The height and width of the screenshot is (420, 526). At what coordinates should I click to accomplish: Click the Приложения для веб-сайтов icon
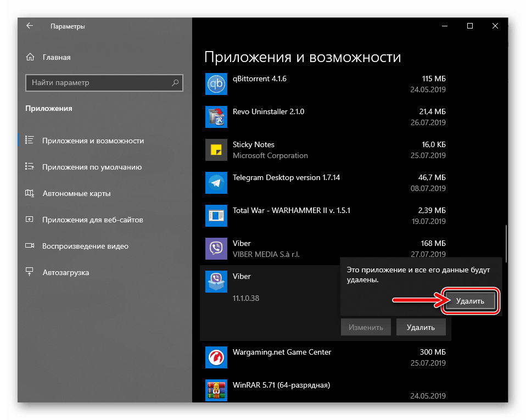click(30, 220)
